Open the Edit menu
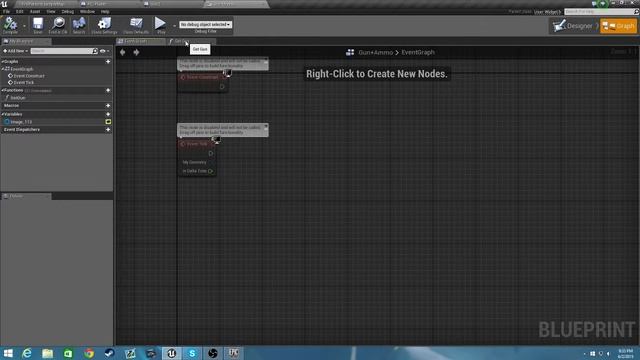Viewport: 640px width, 360px height. [20, 11]
